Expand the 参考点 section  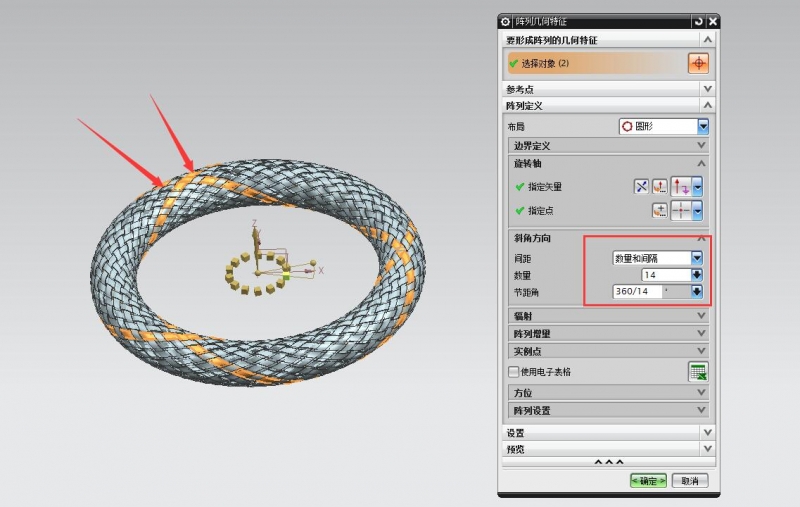pos(707,89)
